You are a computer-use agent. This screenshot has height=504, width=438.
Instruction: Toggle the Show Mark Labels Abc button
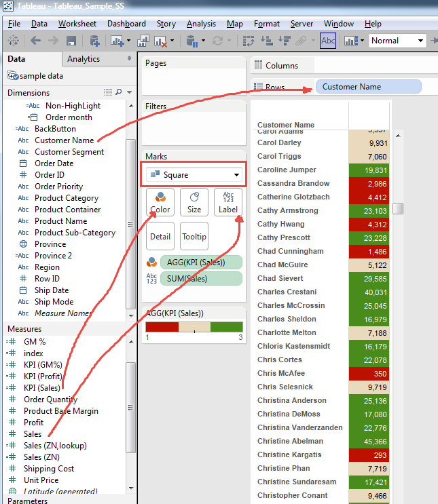tap(328, 41)
